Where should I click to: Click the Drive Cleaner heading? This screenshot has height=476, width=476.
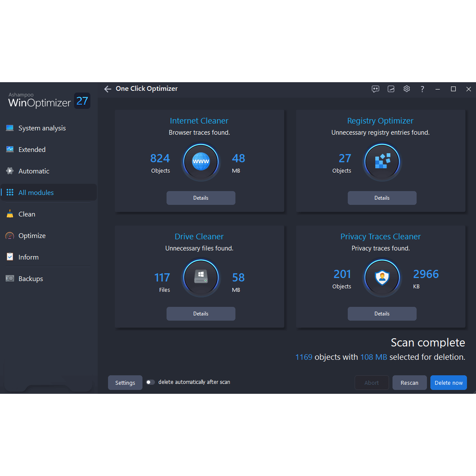199,236
